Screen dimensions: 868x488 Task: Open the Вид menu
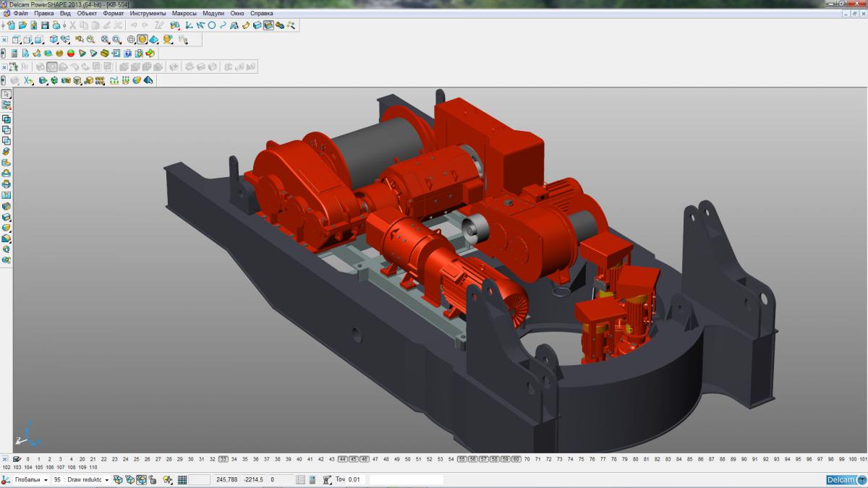click(x=65, y=13)
